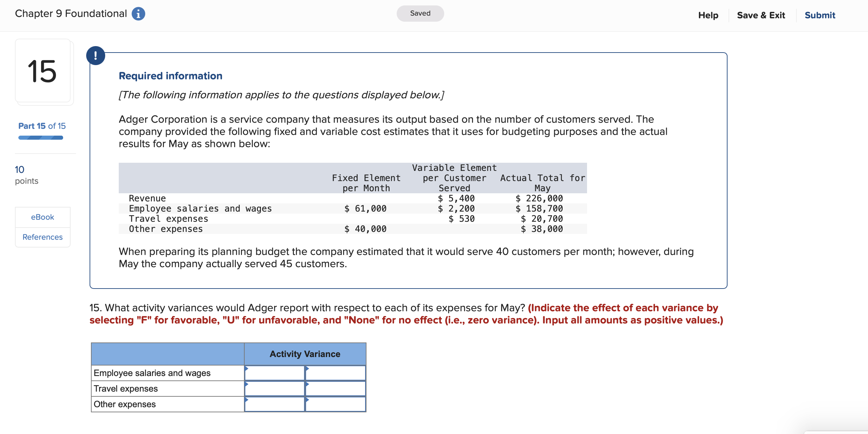Click the Saved status indicator
868x434 pixels.
point(420,13)
